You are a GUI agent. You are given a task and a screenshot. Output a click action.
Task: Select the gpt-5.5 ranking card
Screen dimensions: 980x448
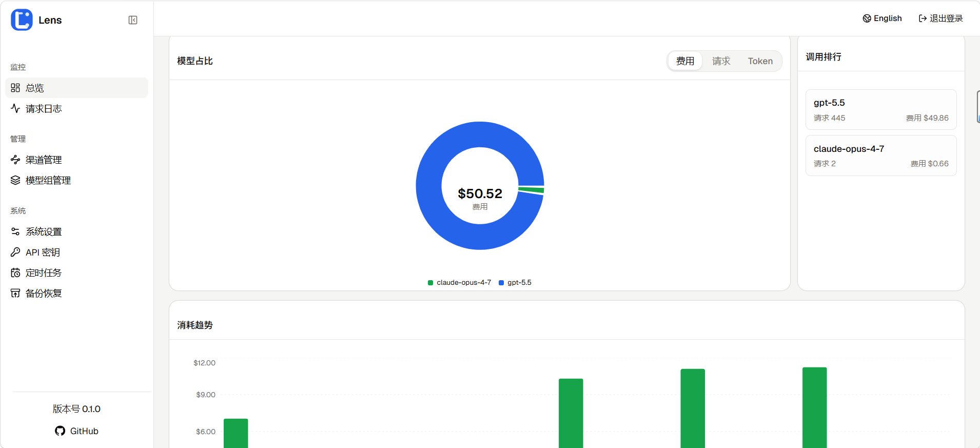(x=880, y=110)
